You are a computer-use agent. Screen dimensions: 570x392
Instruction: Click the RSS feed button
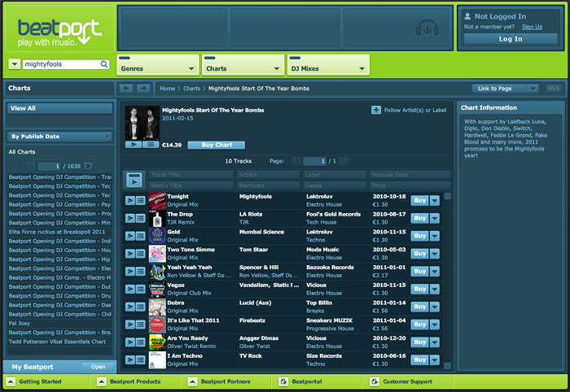pyautogui.click(x=554, y=88)
